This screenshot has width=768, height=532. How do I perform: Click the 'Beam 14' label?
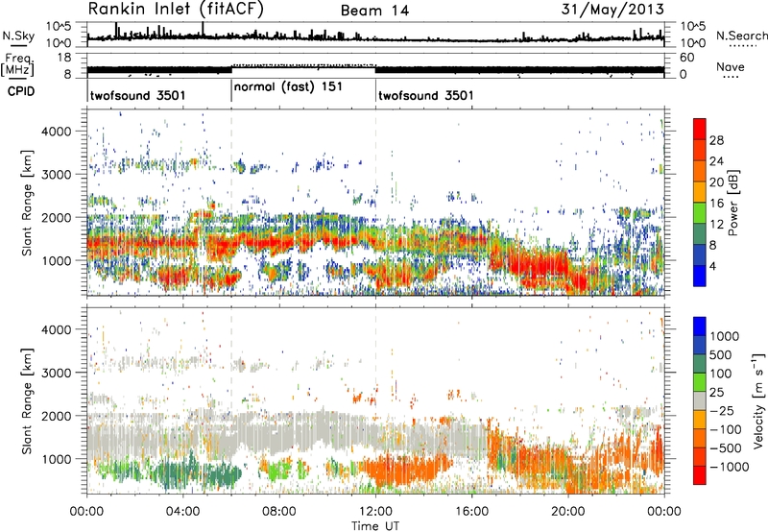374,11
